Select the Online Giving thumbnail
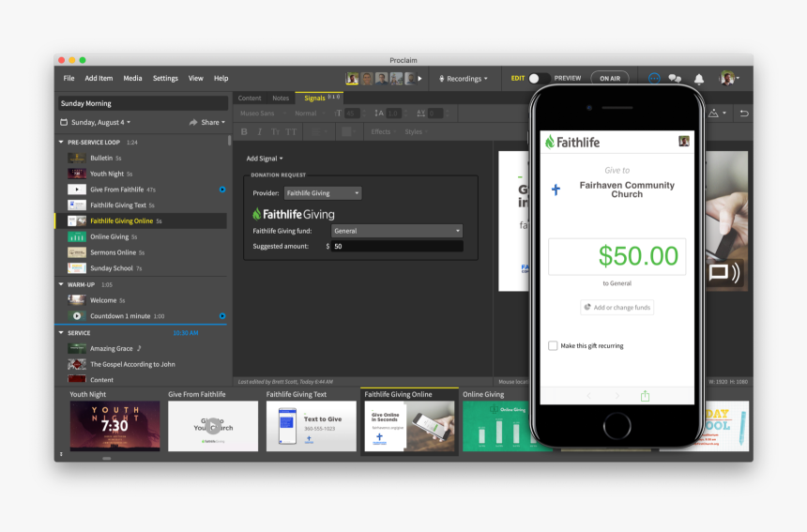Screen dimensions: 807x532 click(x=496, y=426)
